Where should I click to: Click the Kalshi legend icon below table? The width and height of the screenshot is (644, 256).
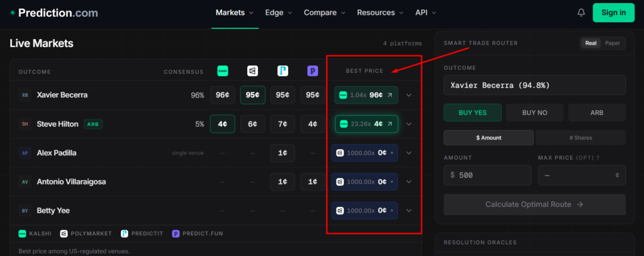pos(22,233)
